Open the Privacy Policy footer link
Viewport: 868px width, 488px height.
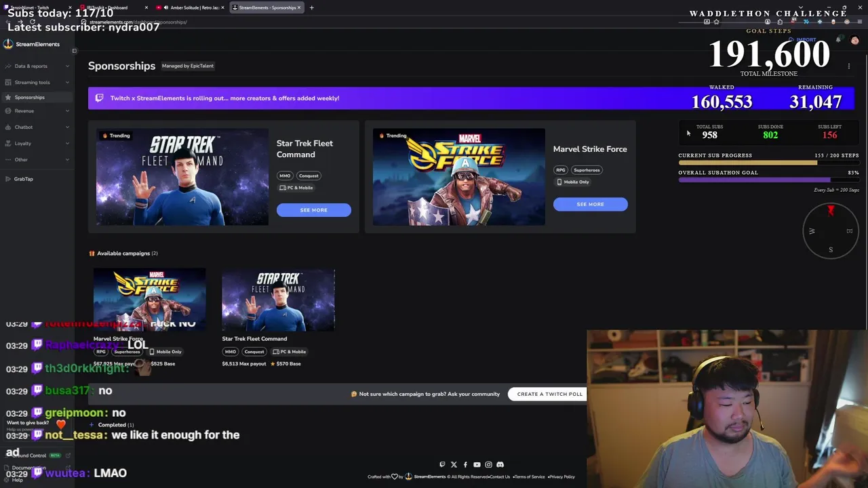tap(561, 476)
